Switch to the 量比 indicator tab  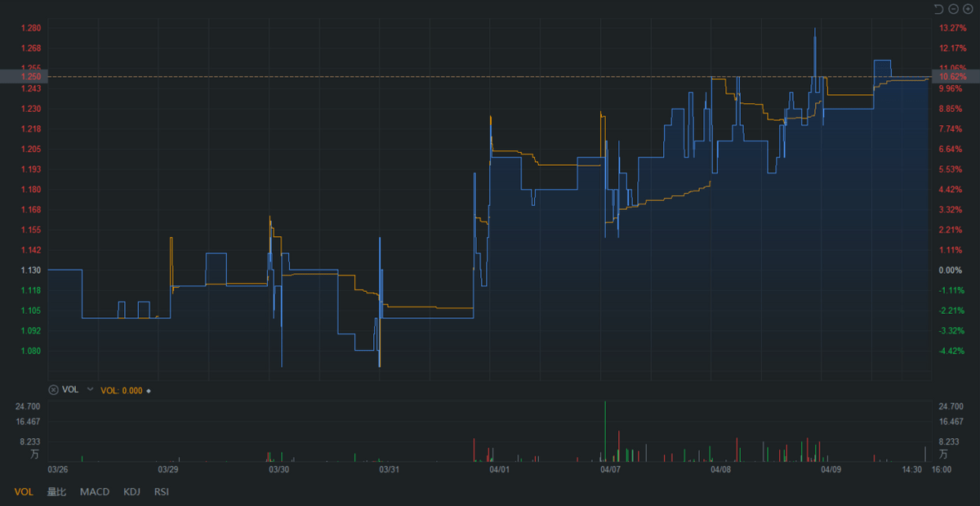tap(56, 491)
